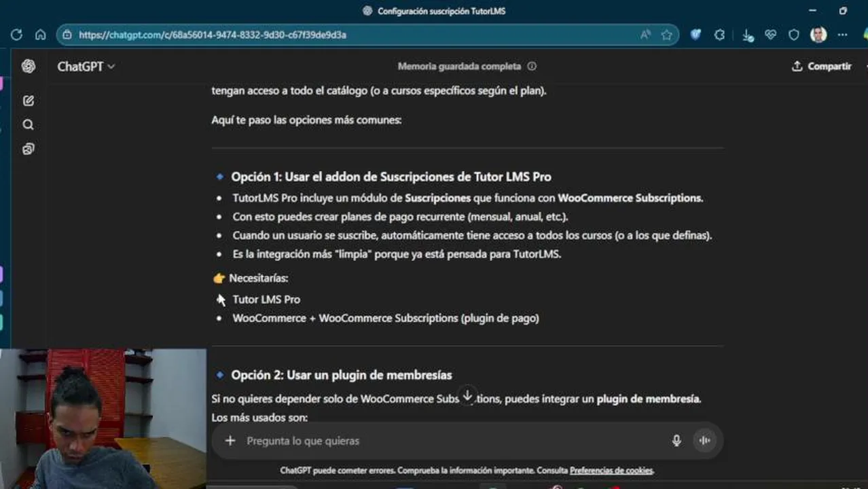Screen dimensions: 868x489
Task: Click the Necesitarías: text
Action: [x=259, y=278]
